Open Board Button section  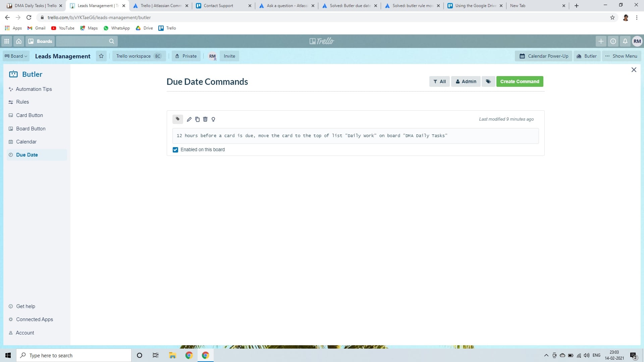click(31, 129)
